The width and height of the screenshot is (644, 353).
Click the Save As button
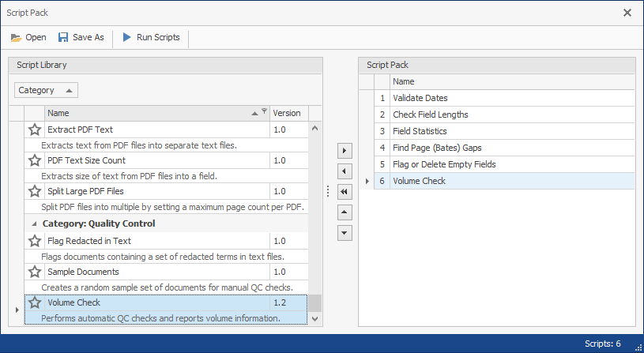(x=80, y=37)
